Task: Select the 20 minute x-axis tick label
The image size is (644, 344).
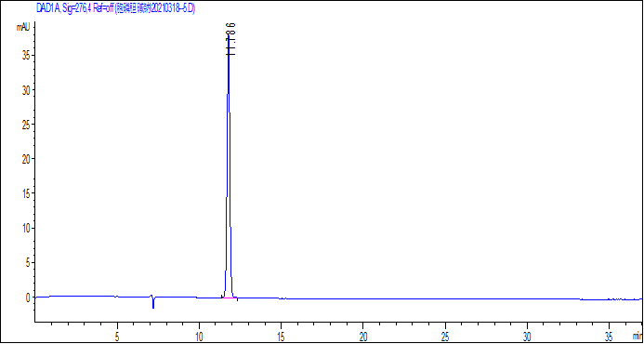Action: [363, 336]
